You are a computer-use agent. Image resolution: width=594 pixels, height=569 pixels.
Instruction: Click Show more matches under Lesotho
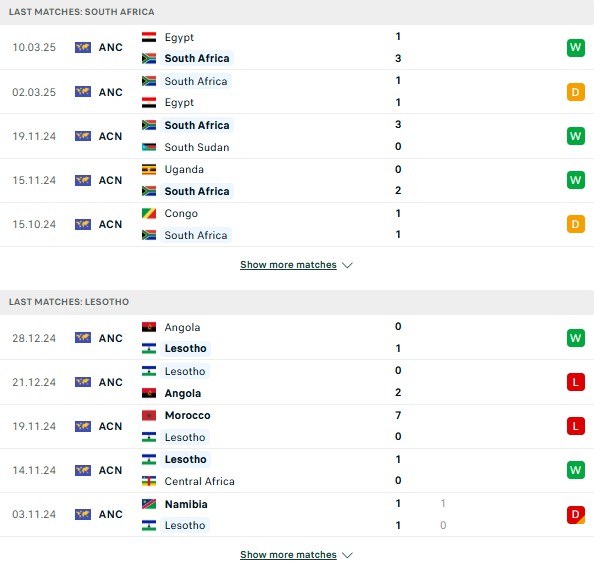point(288,555)
